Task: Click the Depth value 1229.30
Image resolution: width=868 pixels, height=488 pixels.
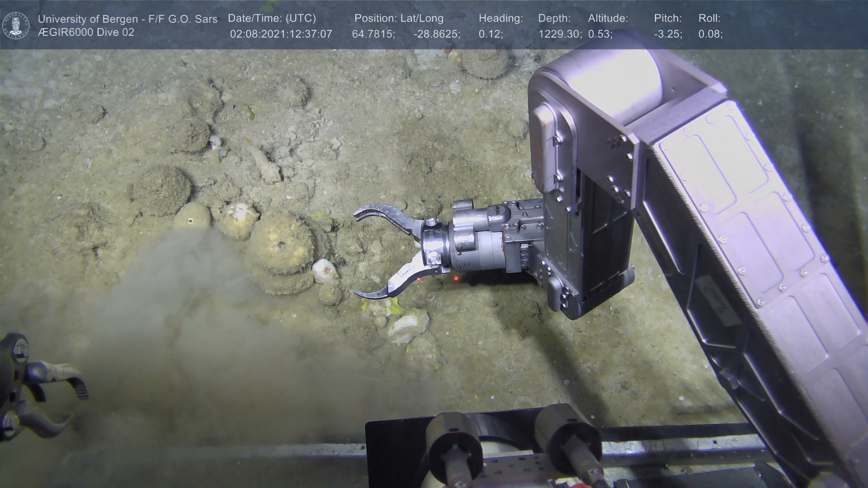Action: coord(560,34)
